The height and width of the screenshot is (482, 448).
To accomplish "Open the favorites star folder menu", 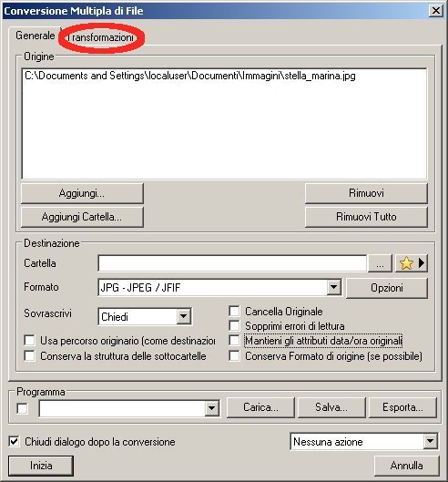I will 412,263.
